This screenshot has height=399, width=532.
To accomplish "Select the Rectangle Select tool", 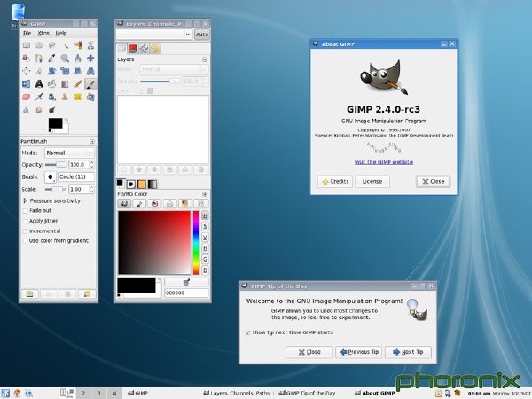I will tap(27, 45).
